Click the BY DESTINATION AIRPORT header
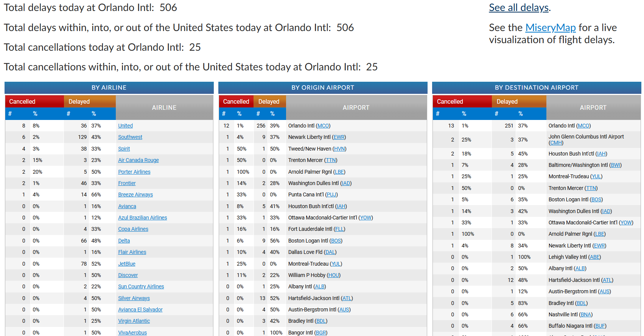 pyautogui.click(x=536, y=87)
